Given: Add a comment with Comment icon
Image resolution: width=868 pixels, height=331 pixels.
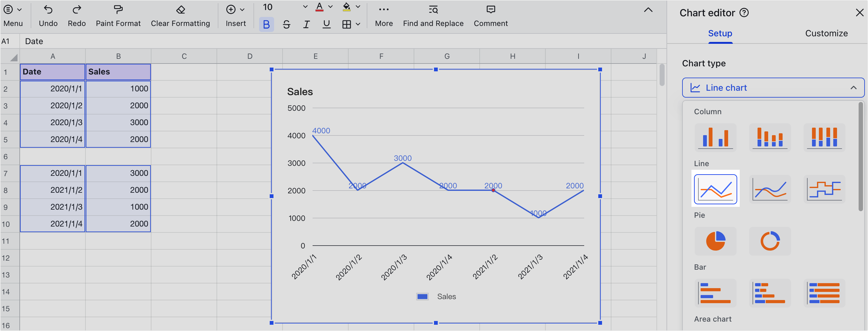Looking at the screenshot, I should click(491, 10).
